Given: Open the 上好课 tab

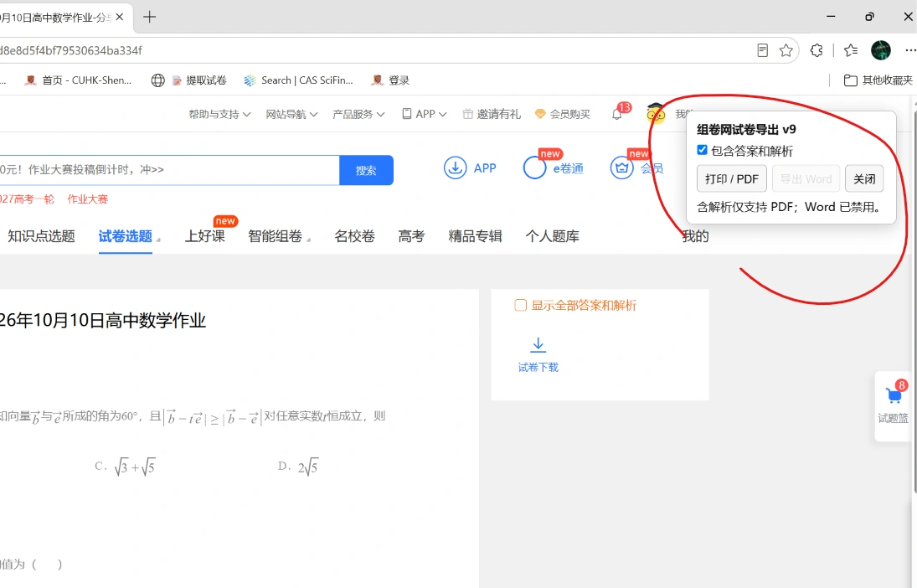Looking at the screenshot, I should 204,236.
